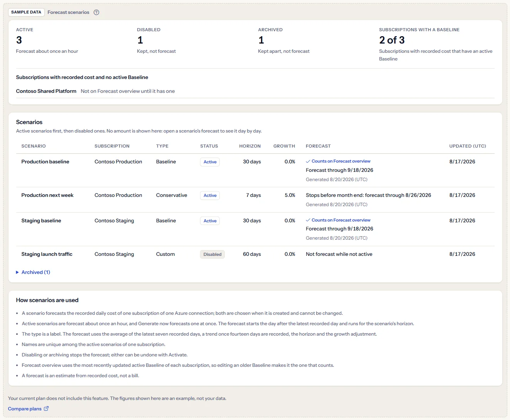Click the Disabled badge for Staging launch traffic
Screen dimensions: 510x420
[212, 255]
